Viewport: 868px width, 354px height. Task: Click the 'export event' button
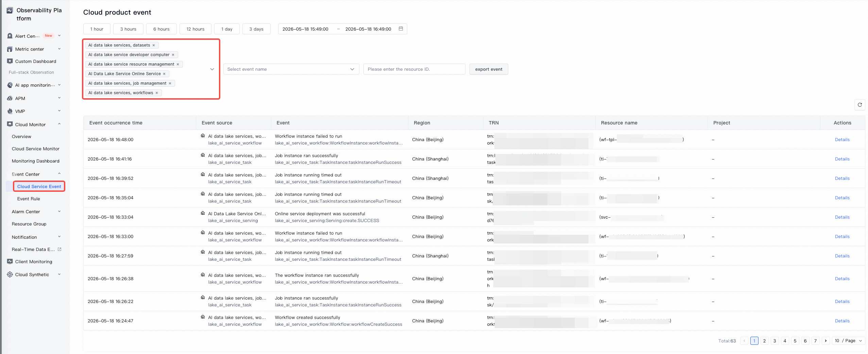point(489,69)
